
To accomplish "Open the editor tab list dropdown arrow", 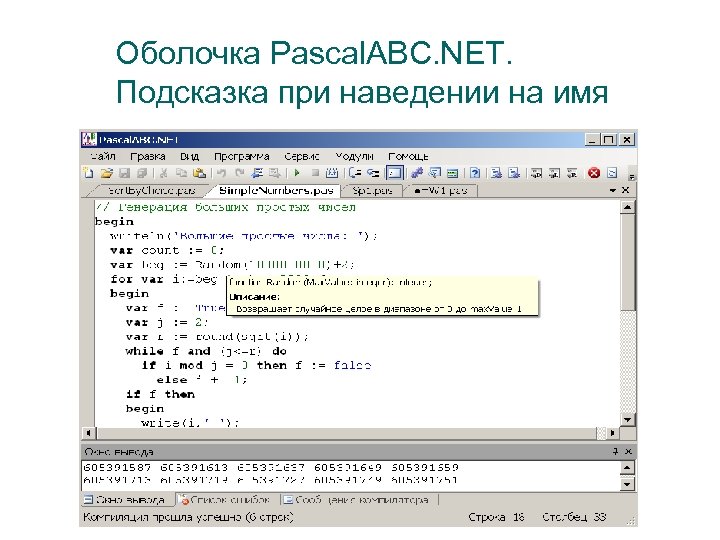I will tap(613, 190).
